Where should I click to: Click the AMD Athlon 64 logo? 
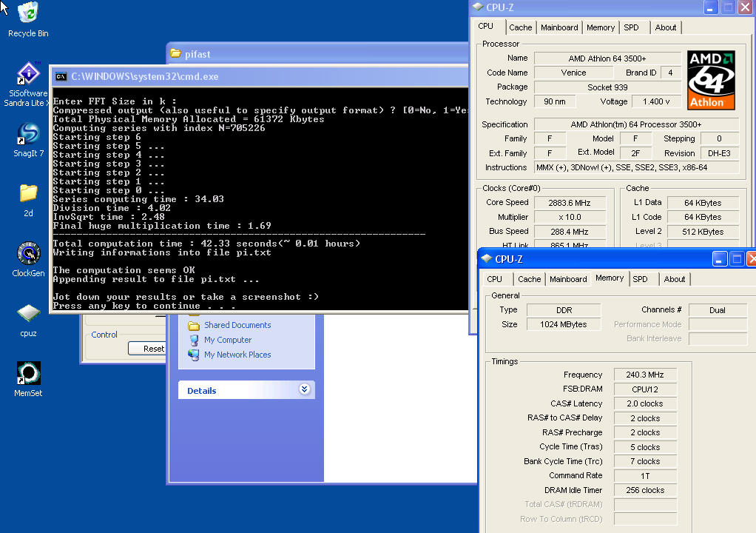[x=711, y=80]
